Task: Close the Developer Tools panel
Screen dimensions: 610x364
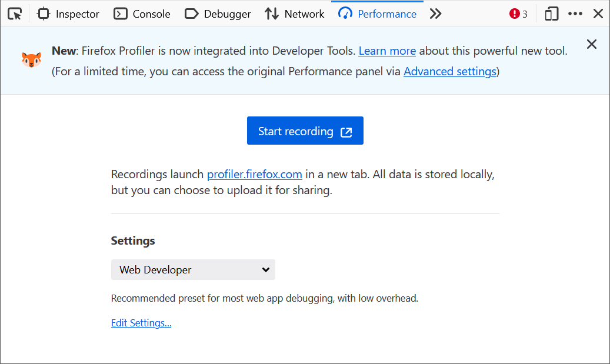Action: pos(598,14)
